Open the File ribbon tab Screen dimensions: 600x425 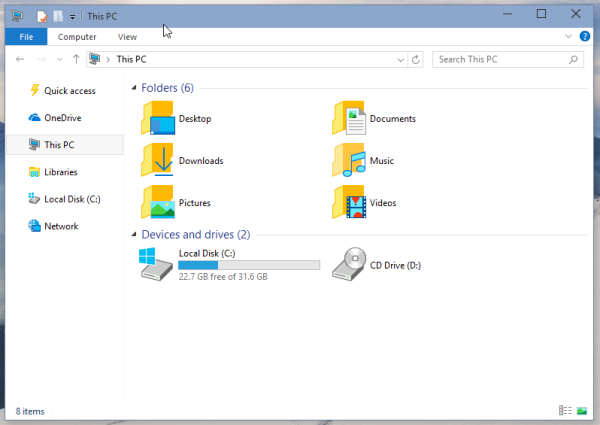[26, 37]
